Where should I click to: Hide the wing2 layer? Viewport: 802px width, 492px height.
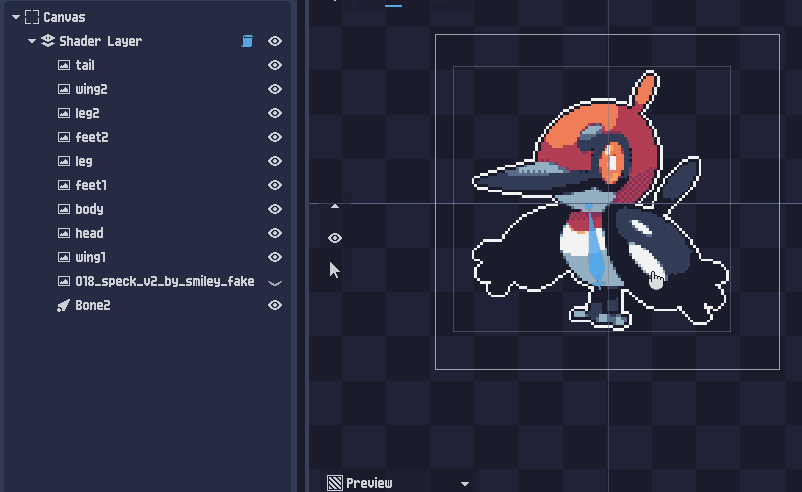point(275,89)
